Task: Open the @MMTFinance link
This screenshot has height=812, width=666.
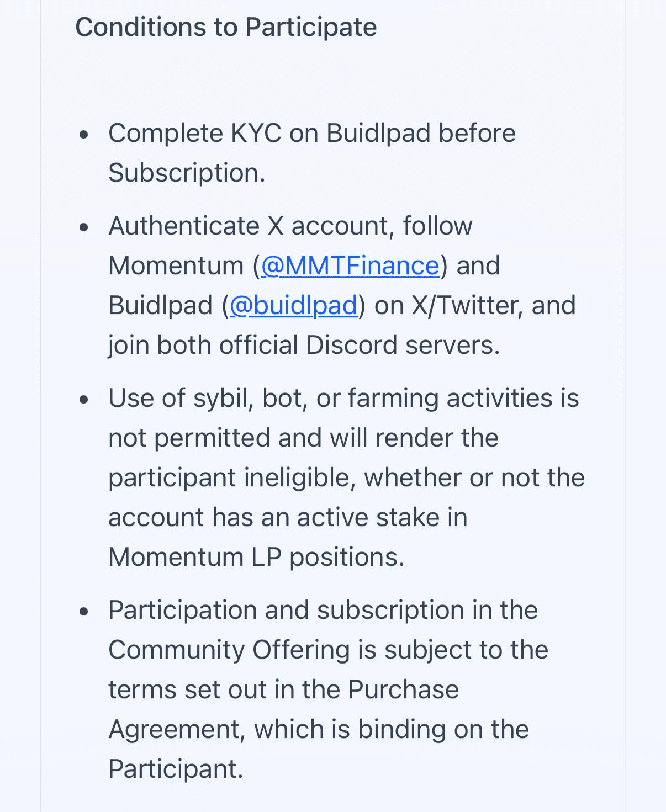Action: (350, 266)
